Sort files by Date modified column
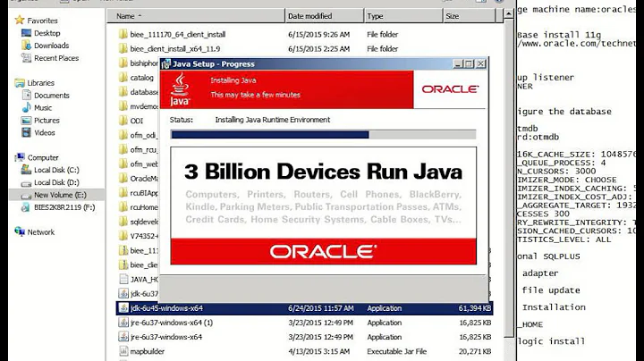The image size is (644, 361). coord(324,16)
